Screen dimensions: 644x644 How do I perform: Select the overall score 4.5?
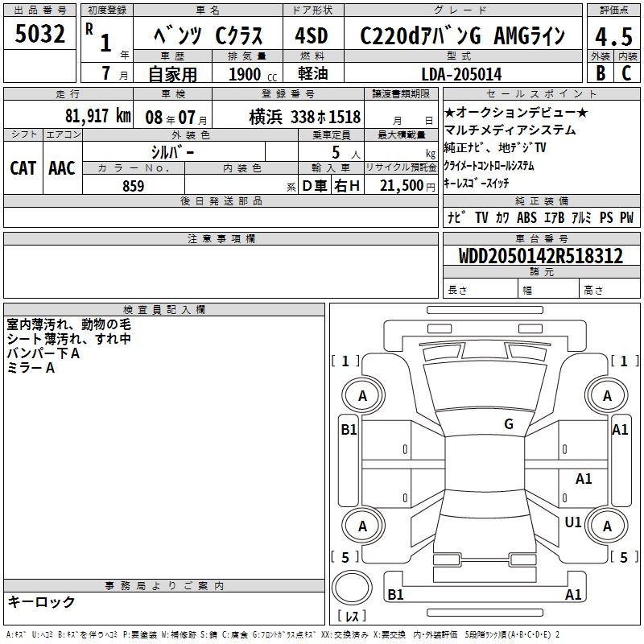(613, 36)
